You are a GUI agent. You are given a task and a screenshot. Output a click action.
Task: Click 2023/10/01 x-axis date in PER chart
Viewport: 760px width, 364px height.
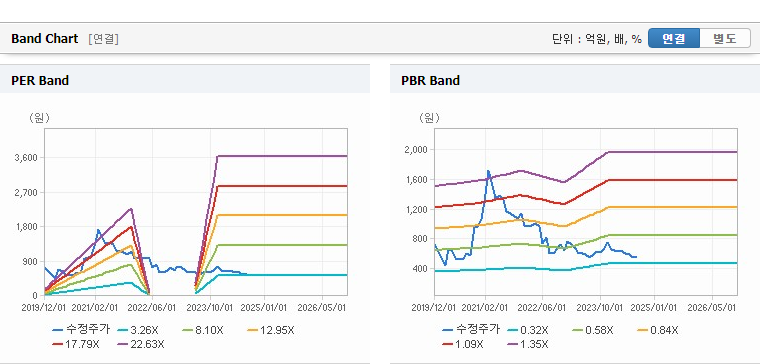click(210, 308)
